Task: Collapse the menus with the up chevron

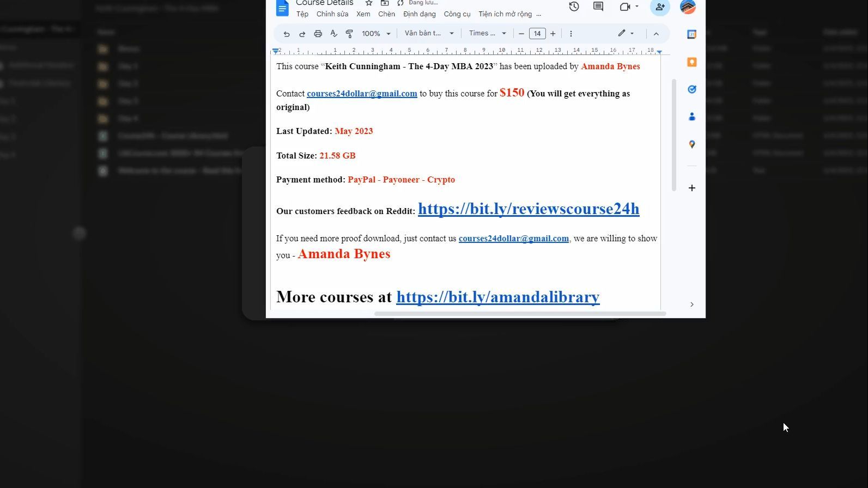Action: click(x=657, y=34)
